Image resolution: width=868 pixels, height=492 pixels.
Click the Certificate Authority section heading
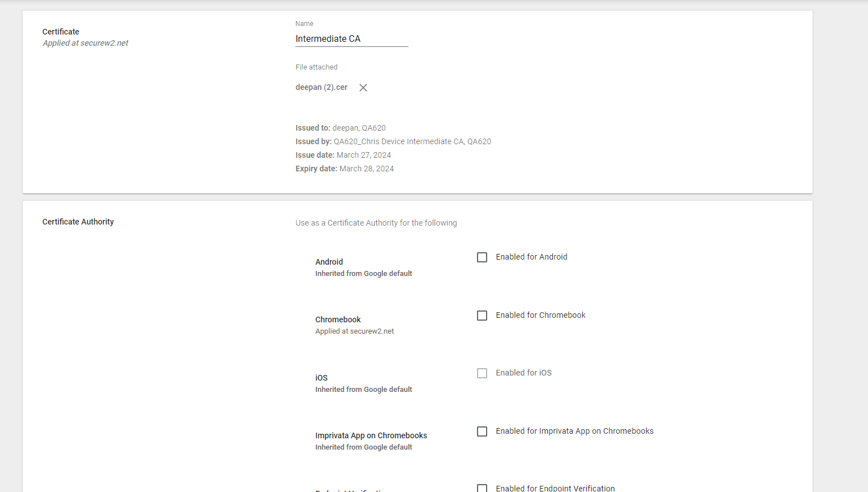point(78,222)
